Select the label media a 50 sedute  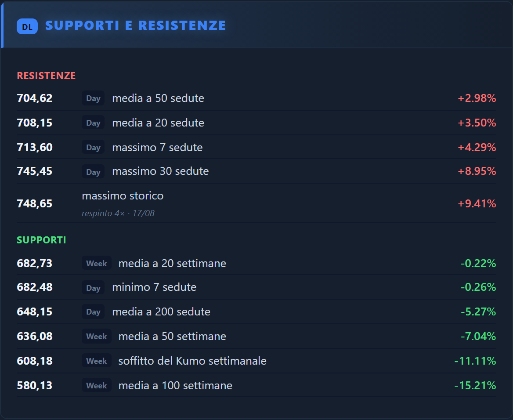(x=158, y=98)
